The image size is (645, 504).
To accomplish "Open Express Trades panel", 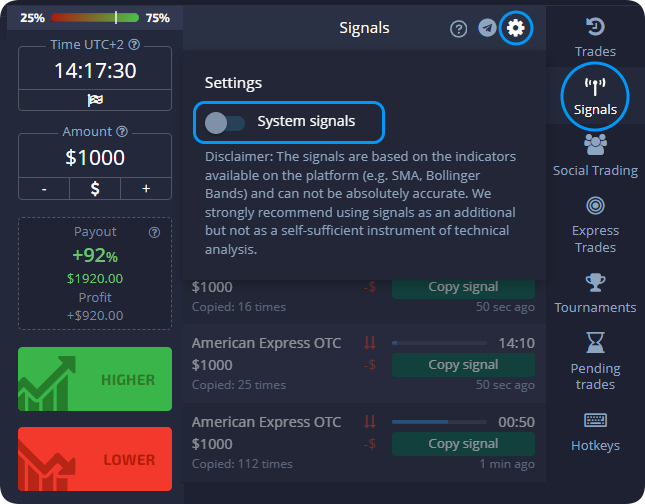I will coord(595,225).
